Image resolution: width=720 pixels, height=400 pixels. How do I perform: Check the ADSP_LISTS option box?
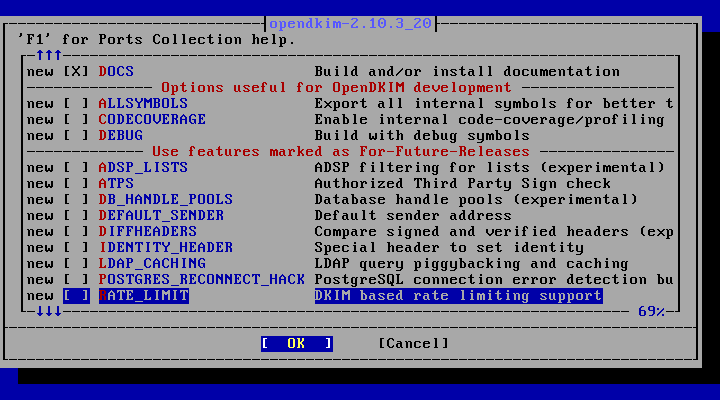(76, 168)
